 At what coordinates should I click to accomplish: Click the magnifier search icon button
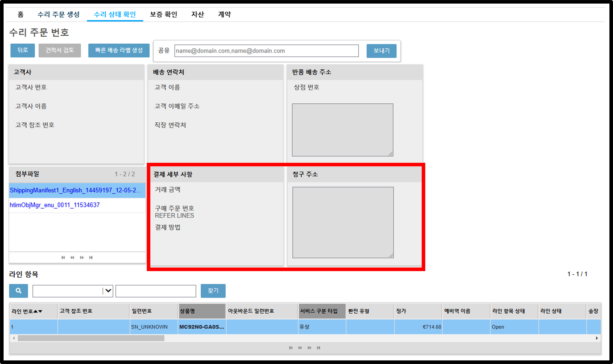(x=18, y=291)
